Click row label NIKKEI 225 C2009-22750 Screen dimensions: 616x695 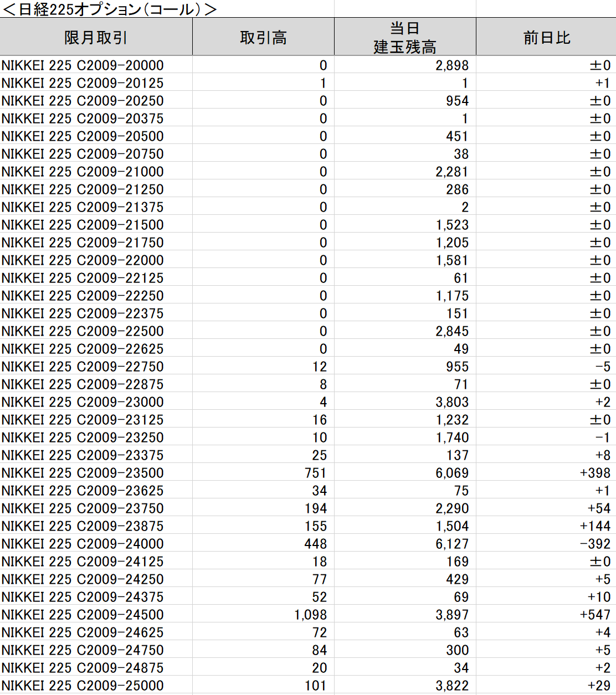coord(83,367)
